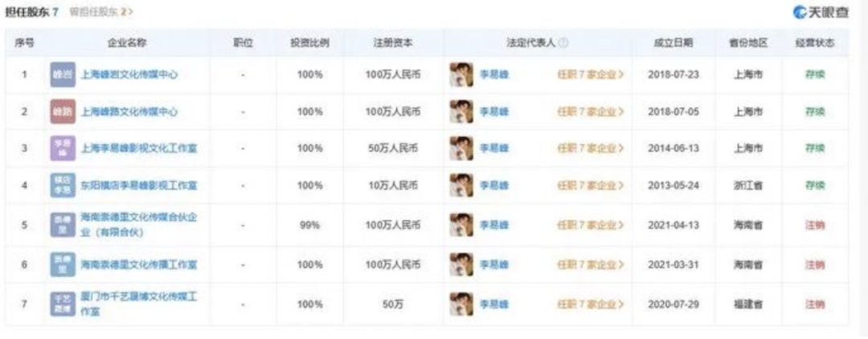The width and height of the screenshot is (868, 339).
Task: Click the 厦门市千艺晨博 company logo icon
Action: [62, 304]
